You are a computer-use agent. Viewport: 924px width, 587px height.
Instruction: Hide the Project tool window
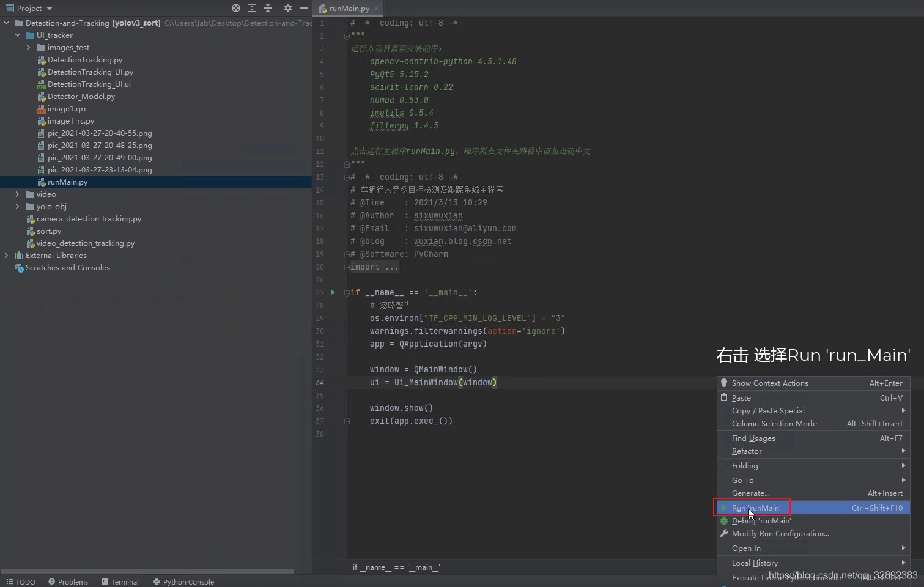tap(303, 8)
